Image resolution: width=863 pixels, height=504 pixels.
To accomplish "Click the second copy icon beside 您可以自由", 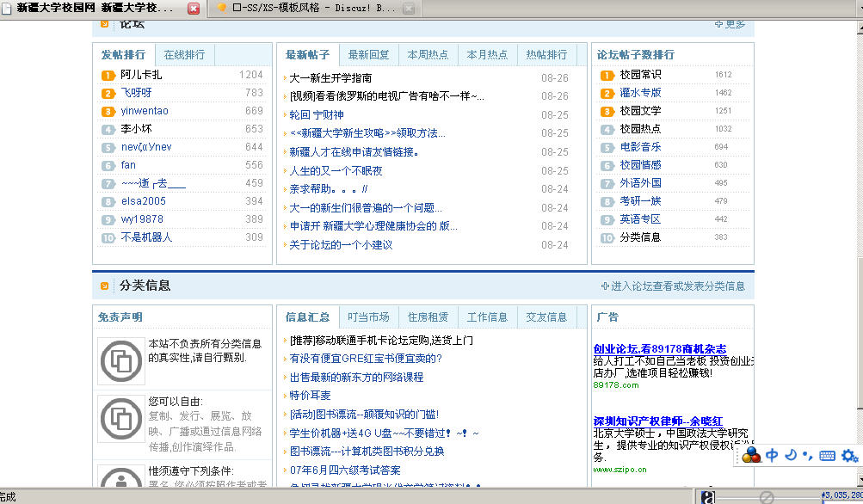I will [121, 420].
